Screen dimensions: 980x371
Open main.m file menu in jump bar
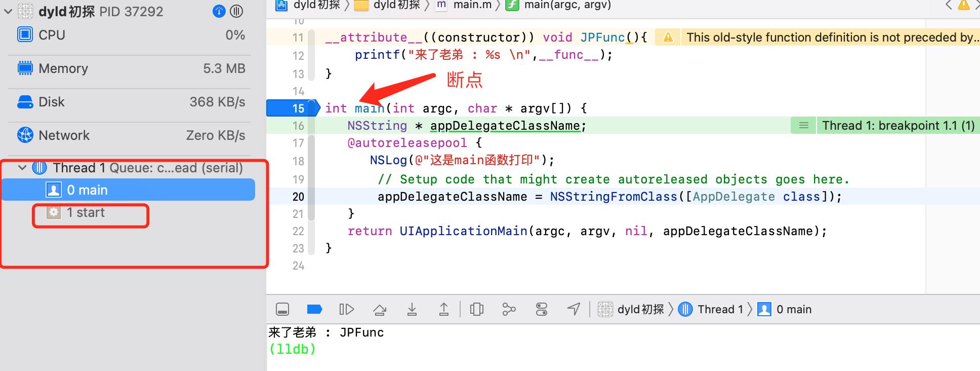click(x=465, y=5)
